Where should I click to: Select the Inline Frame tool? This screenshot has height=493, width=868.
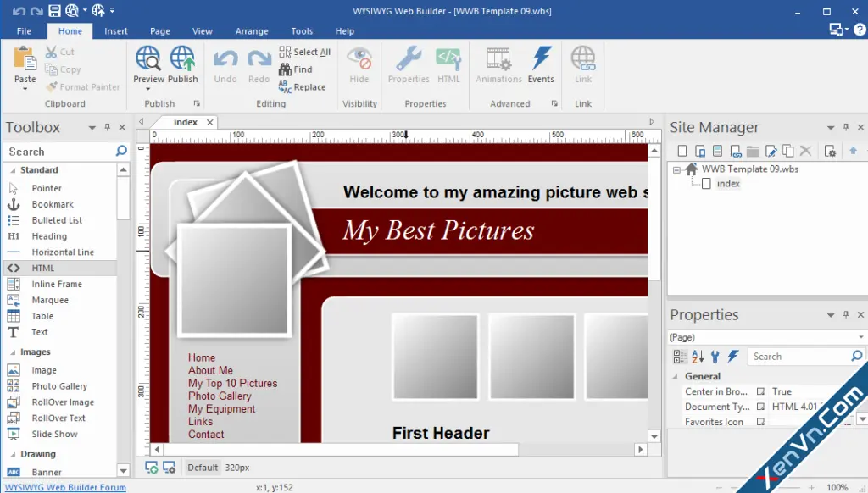click(x=57, y=284)
